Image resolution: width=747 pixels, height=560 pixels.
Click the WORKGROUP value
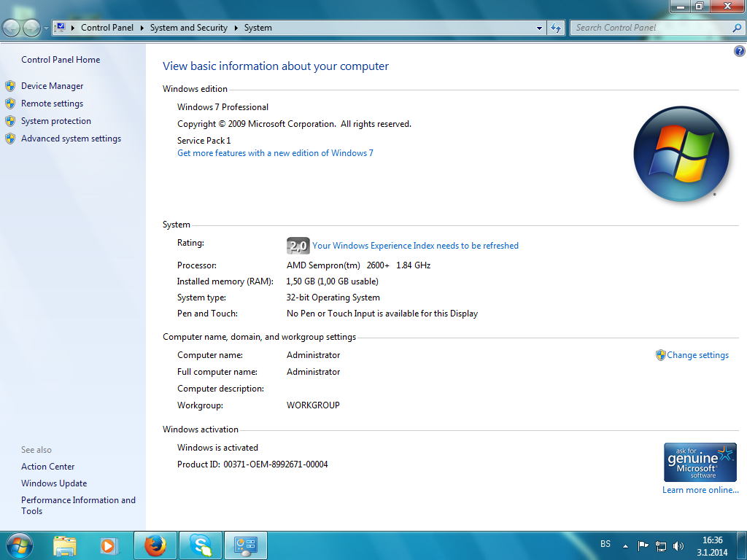313,405
